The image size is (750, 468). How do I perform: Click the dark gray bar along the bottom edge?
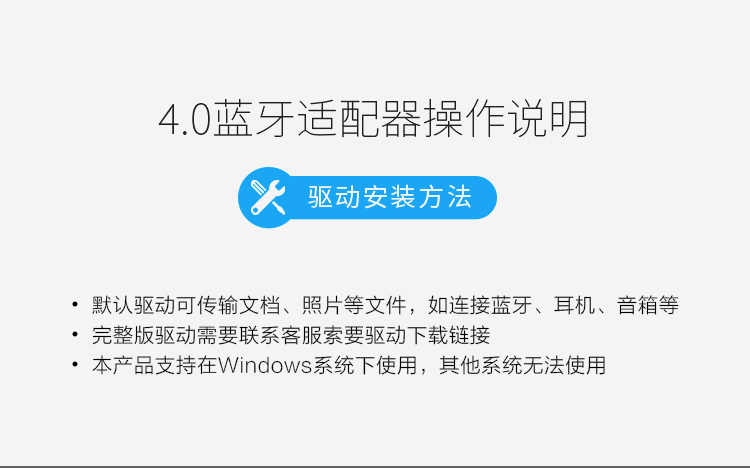(375, 467)
